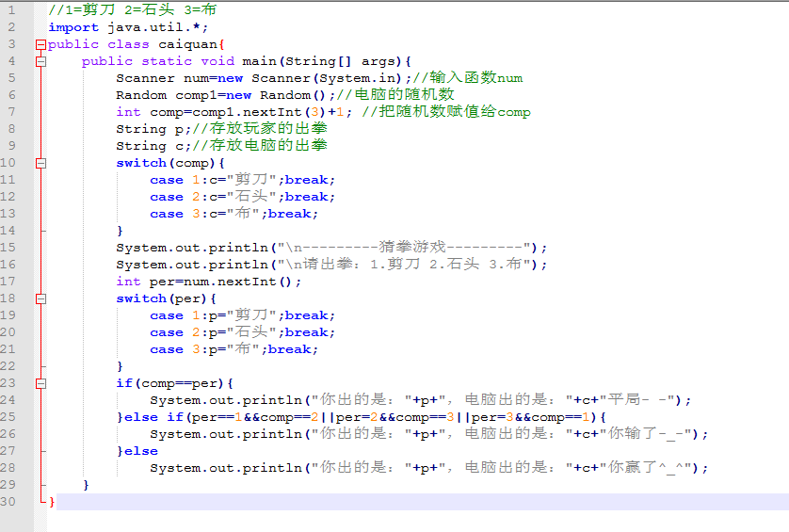This screenshot has height=532, width=789.
Task: Click comment '//存放电脑的出拳'
Action: (x=260, y=145)
